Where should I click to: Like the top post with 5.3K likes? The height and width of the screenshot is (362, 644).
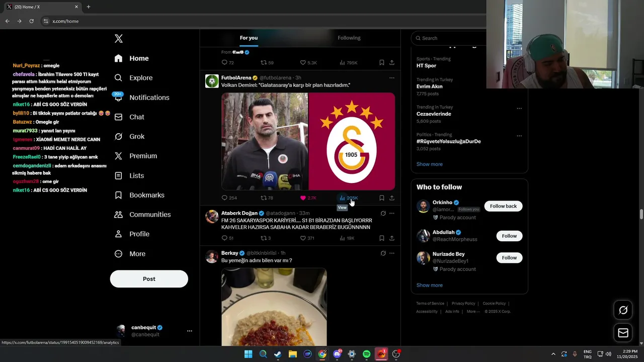click(308, 63)
